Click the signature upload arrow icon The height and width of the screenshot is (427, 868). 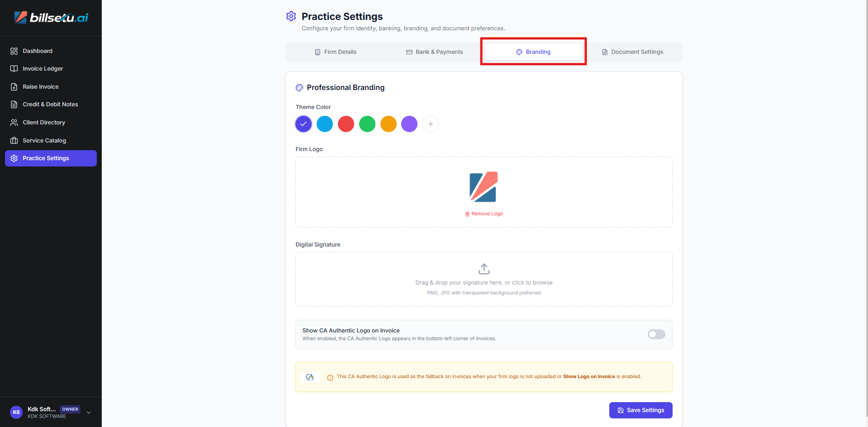[x=484, y=269]
